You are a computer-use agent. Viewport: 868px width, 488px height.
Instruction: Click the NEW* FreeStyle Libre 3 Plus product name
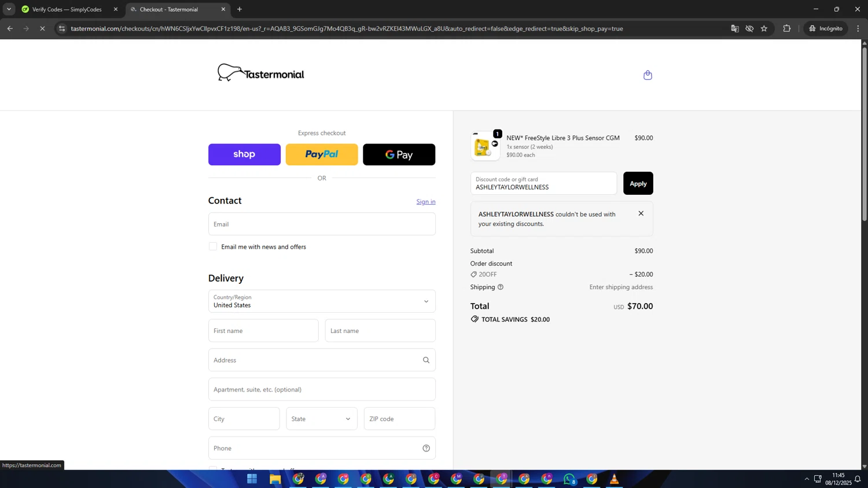click(x=563, y=138)
